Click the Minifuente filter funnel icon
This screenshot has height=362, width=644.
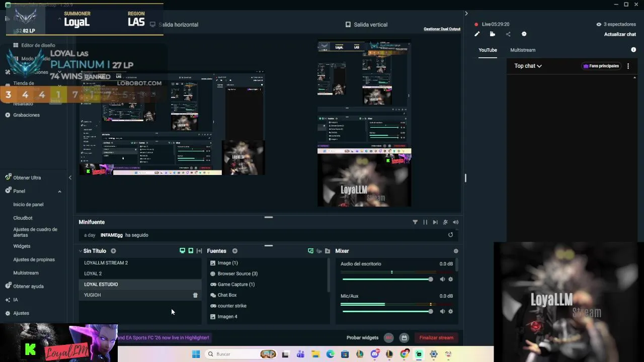pos(415,222)
